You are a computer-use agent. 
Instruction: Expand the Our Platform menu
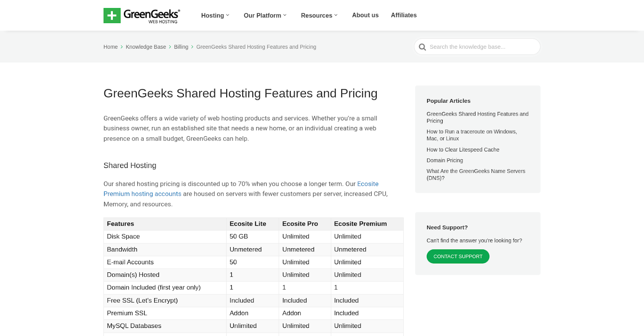point(265,15)
